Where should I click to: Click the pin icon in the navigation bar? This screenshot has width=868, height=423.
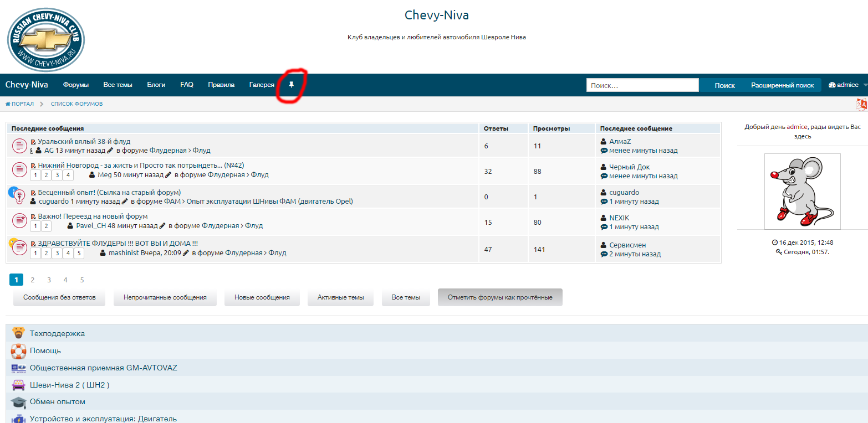pos(292,85)
